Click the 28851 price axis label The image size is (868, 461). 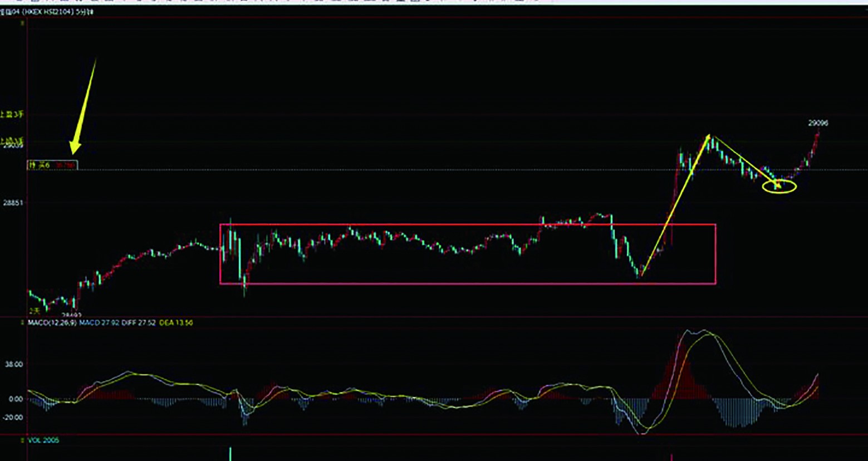click(x=13, y=203)
